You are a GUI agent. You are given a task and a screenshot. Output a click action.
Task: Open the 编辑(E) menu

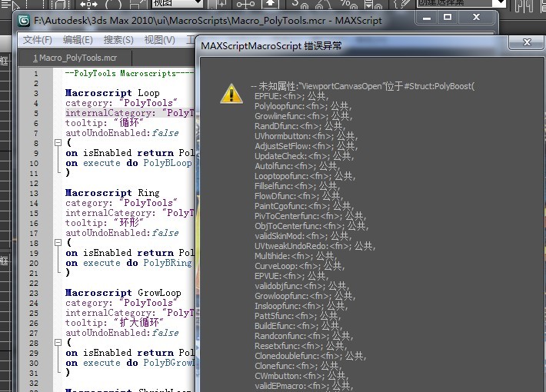pyautogui.click(x=78, y=40)
